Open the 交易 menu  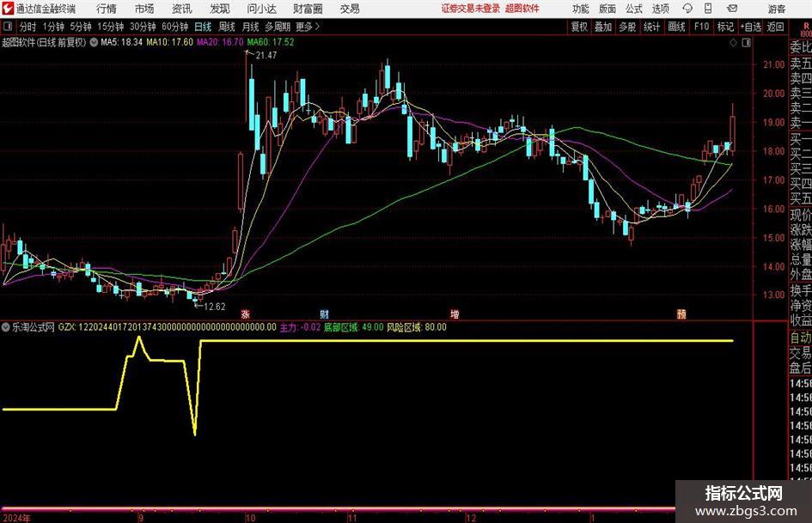coord(350,9)
